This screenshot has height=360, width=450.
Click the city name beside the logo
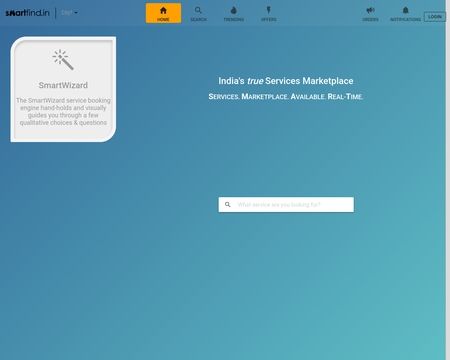pyautogui.click(x=66, y=13)
